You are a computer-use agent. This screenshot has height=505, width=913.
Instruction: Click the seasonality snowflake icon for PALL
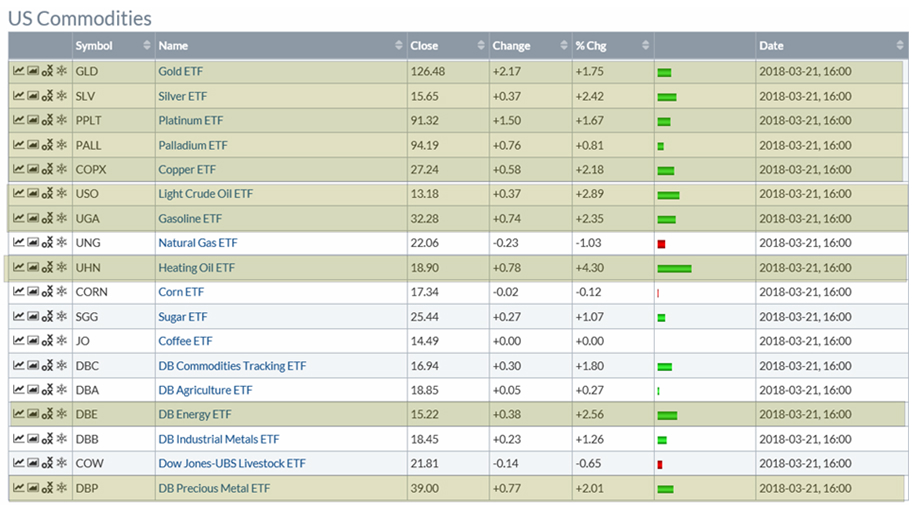(x=61, y=145)
